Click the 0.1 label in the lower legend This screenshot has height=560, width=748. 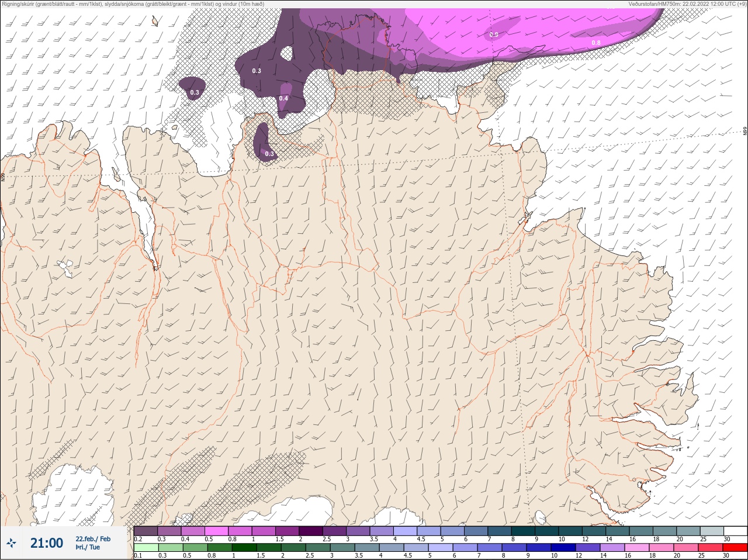point(138,556)
